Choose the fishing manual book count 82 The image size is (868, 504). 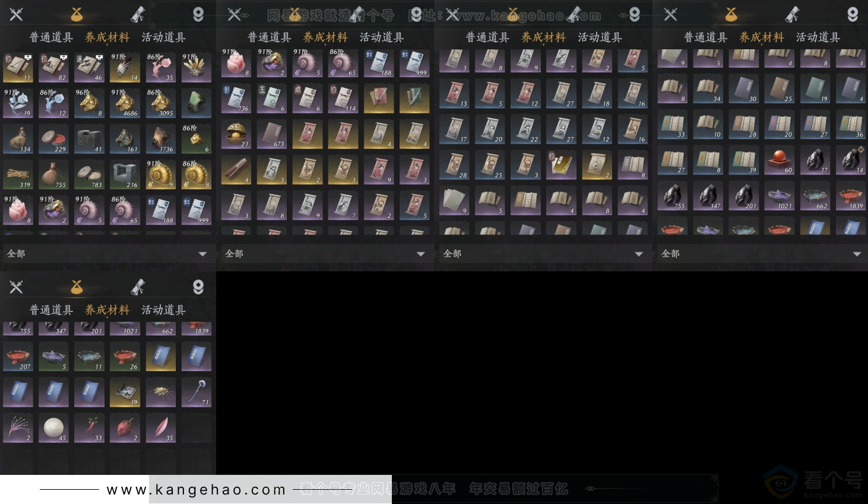click(x=53, y=68)
